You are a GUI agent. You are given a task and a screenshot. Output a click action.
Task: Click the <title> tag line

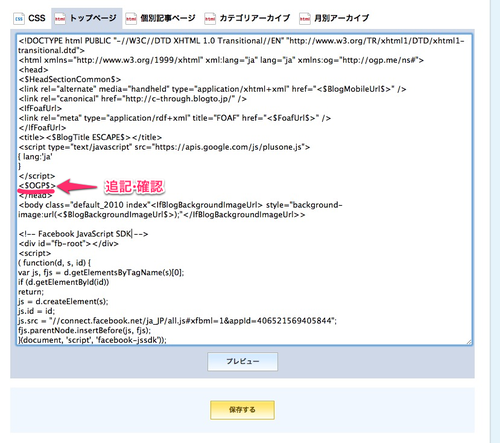(90, 137)
